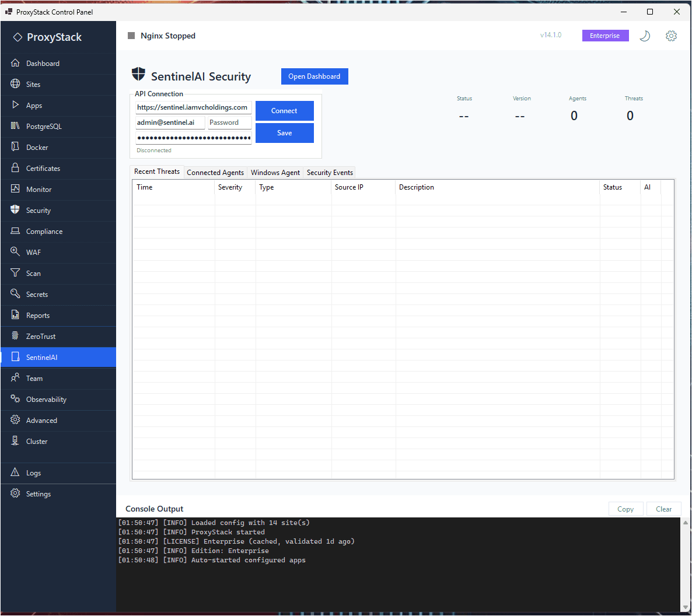Open the WAF section in the sidebar
Viewport: 692px width, 616px height.
[15, 252]
